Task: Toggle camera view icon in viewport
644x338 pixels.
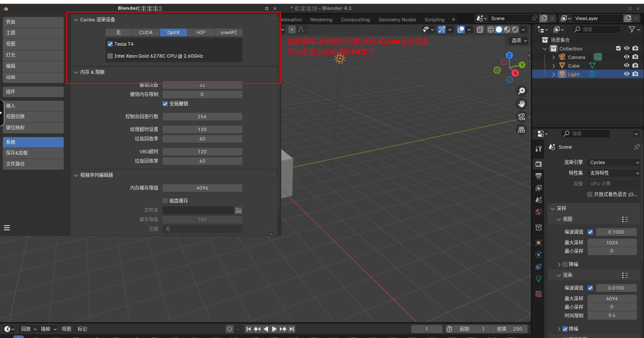Action: pyautogui.click(x=522, y=117)
